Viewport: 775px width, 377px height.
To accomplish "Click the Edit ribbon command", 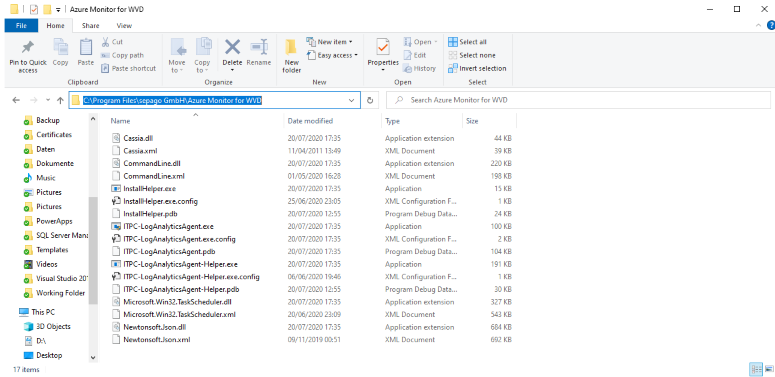I will point(415,55).
